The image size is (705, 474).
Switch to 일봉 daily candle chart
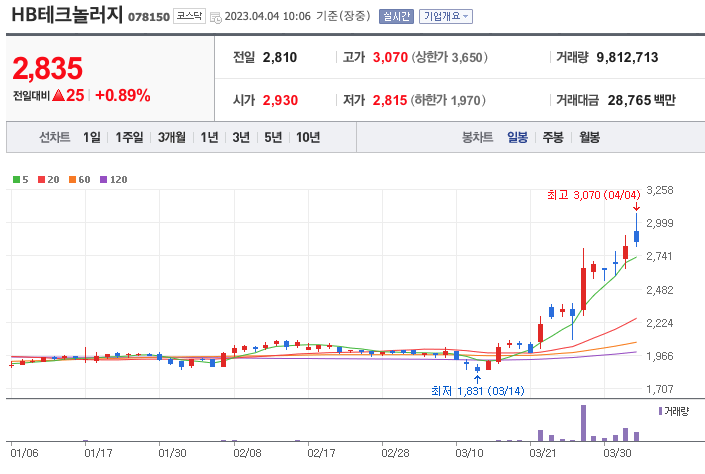(x=518, y=137)
